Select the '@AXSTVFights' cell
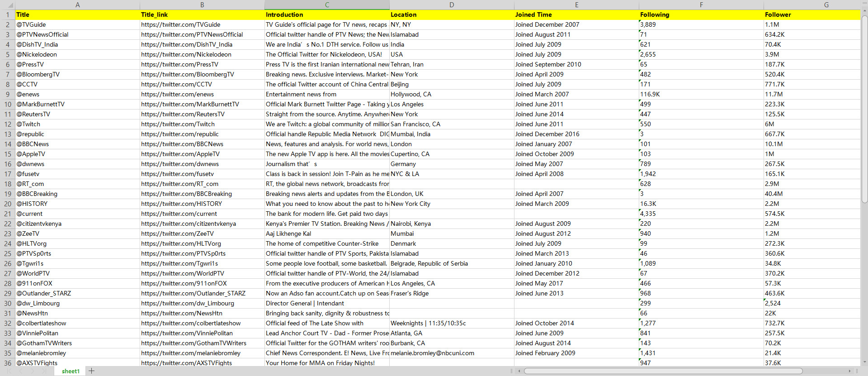This screenshot has width=868, height=376. [x=77, y=363]
